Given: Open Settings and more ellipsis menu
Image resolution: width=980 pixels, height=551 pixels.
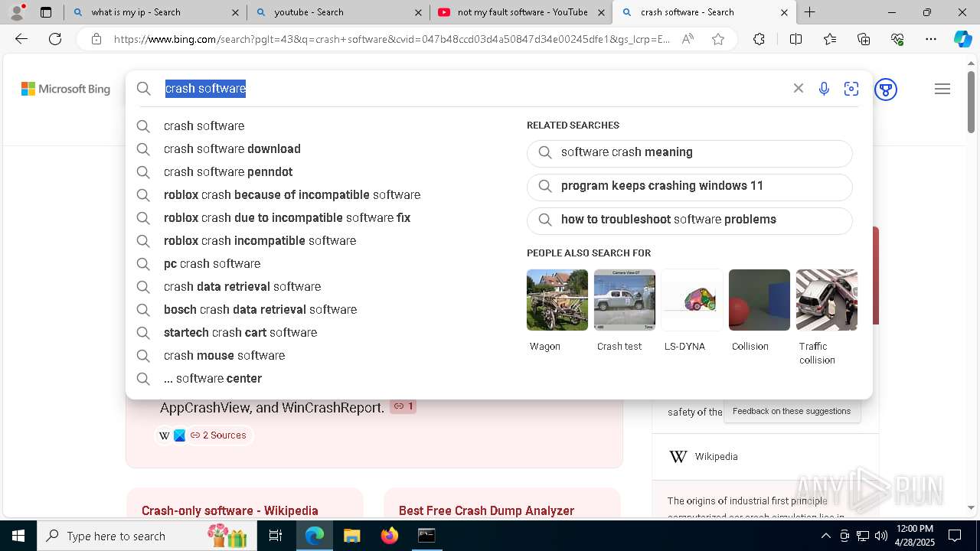Looking at the screenshot, I should coord(931,39).
